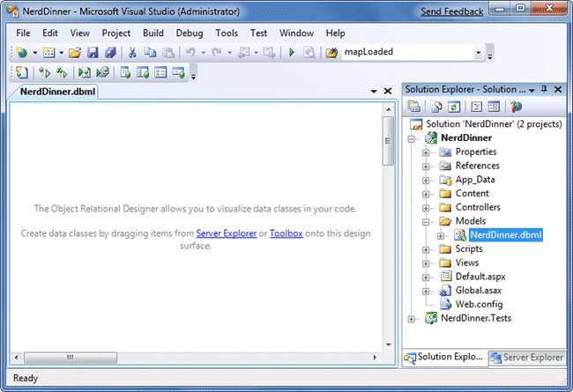Open the active document list dropdown arrow
Screen dimensions: 573x392
point(374,91)
